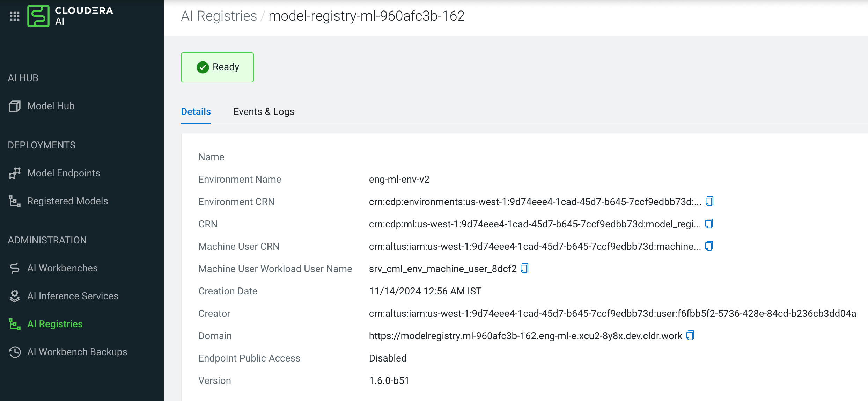Screen dimensions: 868x401
Task: Click the AI Workbench Backups clock icon
Action: tap(15, 352)
